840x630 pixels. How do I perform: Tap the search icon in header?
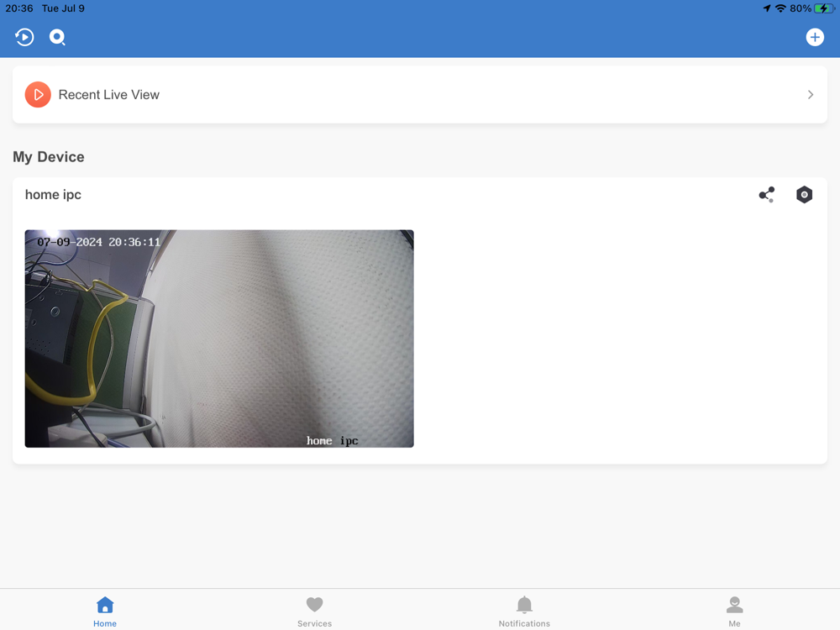(57, 37)
